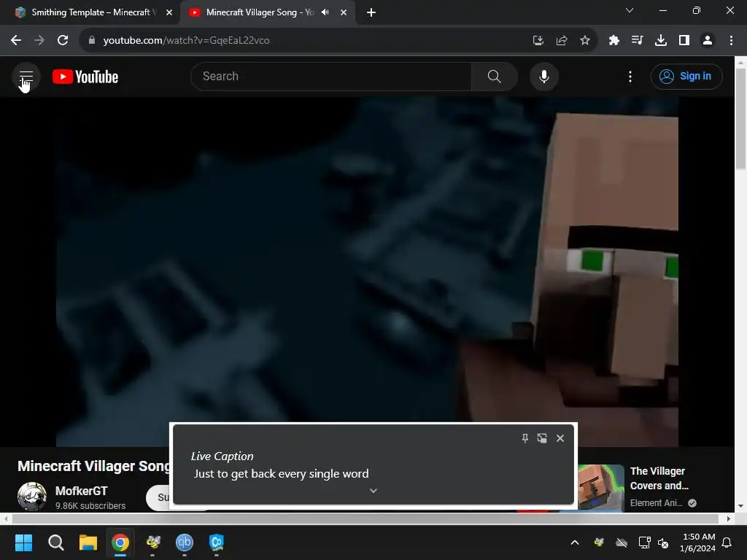The height and width of the screenshot is (560, 747).
Task: Expand the Live Caption box chevron
Action: [x=373, y=491]
